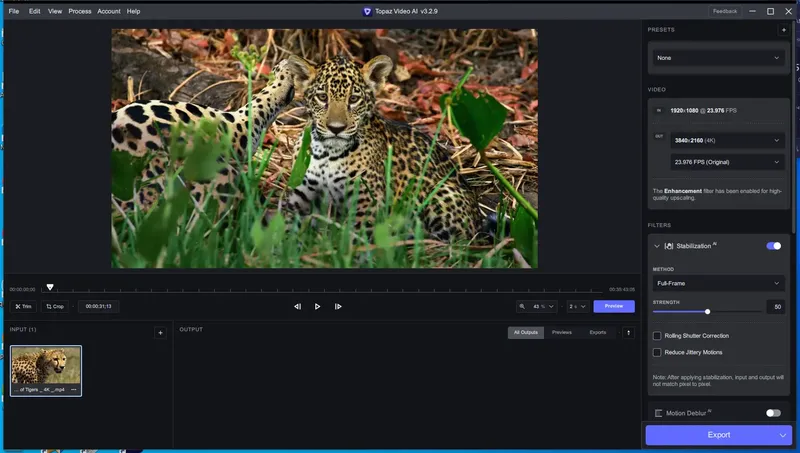
Task: Click the video preview of the jaguar
Action: click(x=324, y=148)
